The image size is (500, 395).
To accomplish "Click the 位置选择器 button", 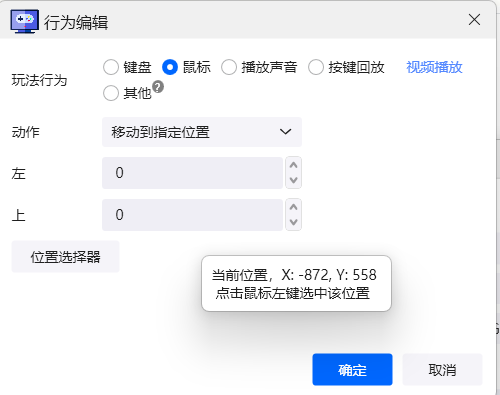I will [x=65, y=257].
